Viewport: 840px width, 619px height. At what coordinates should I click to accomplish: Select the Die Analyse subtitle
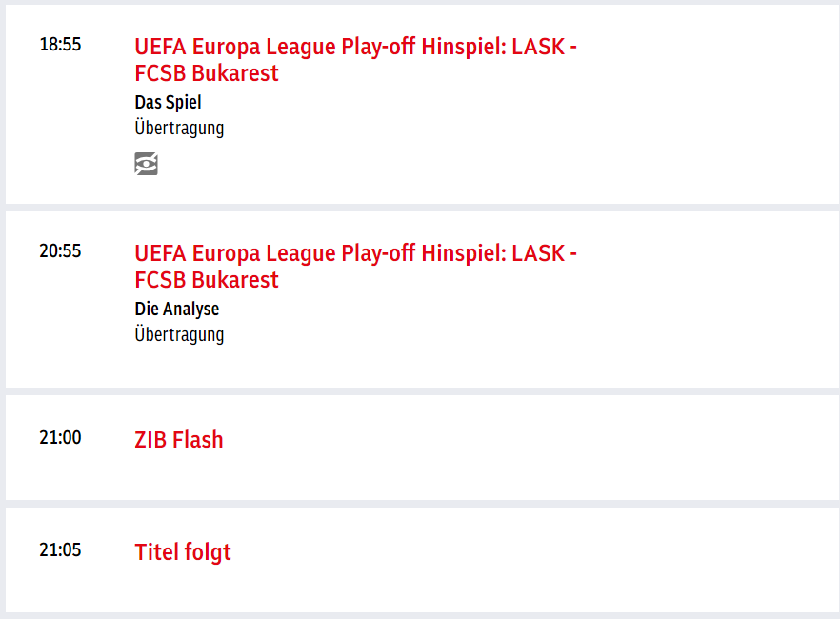click(177, 309)
